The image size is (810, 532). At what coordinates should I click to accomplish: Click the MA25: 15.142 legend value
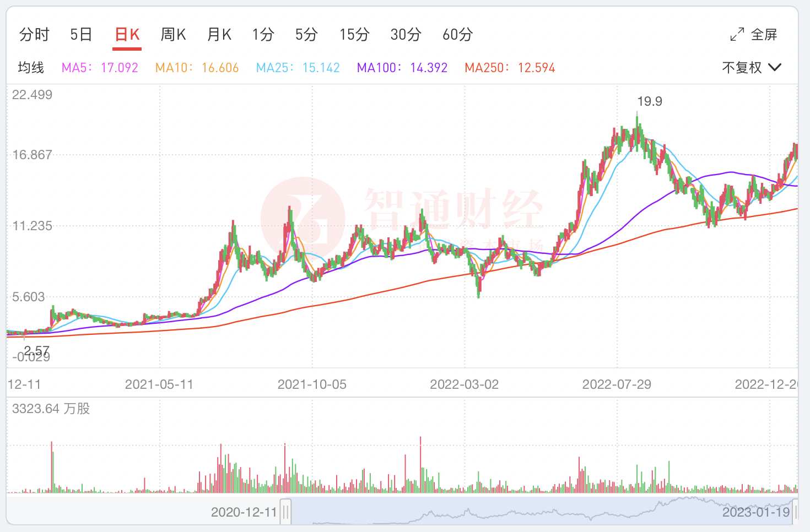(x=298, y=68)
